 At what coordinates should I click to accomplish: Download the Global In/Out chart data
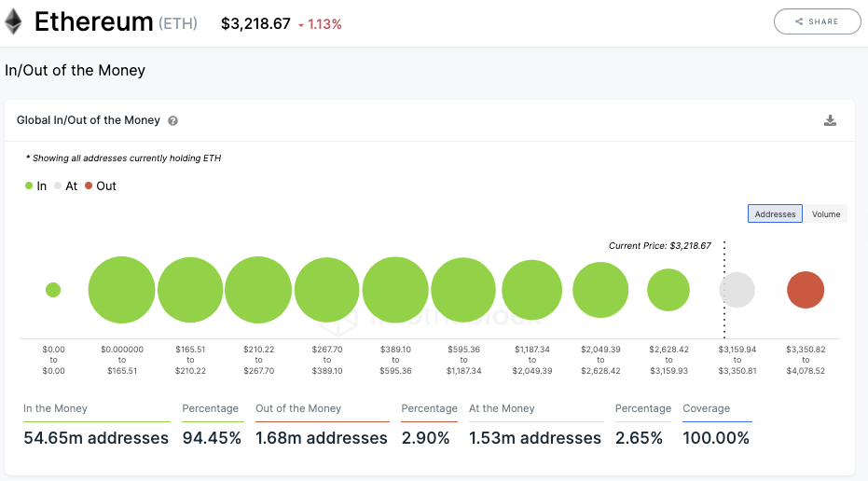pos(830,120)
